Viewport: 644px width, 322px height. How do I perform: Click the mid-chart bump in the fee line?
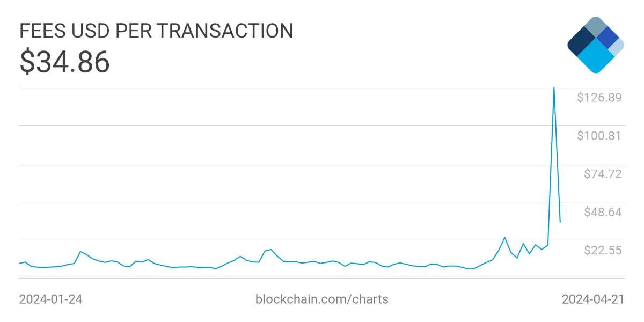[x=270, y=250]
